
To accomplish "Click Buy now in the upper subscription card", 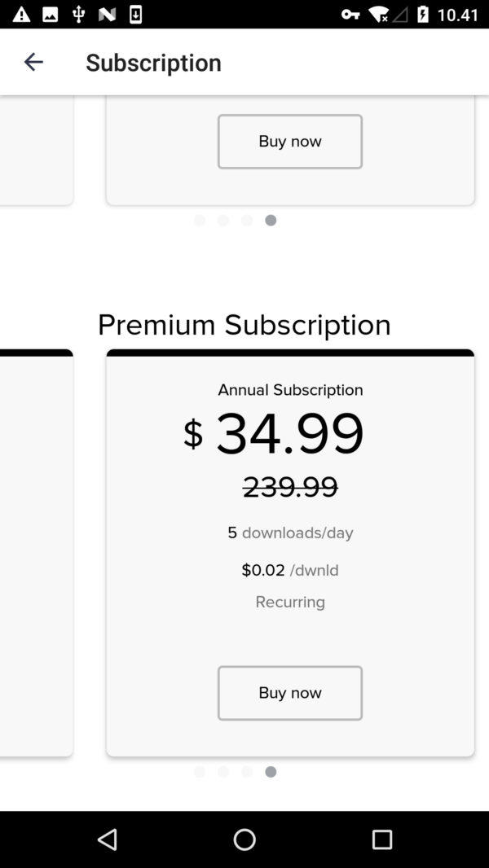I will click(x=290, y=142).
